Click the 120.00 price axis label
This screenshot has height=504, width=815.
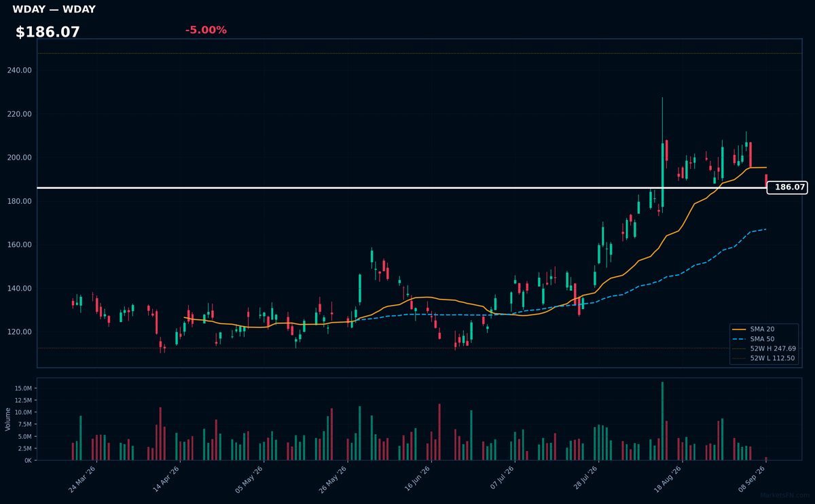tap(20, 332)
